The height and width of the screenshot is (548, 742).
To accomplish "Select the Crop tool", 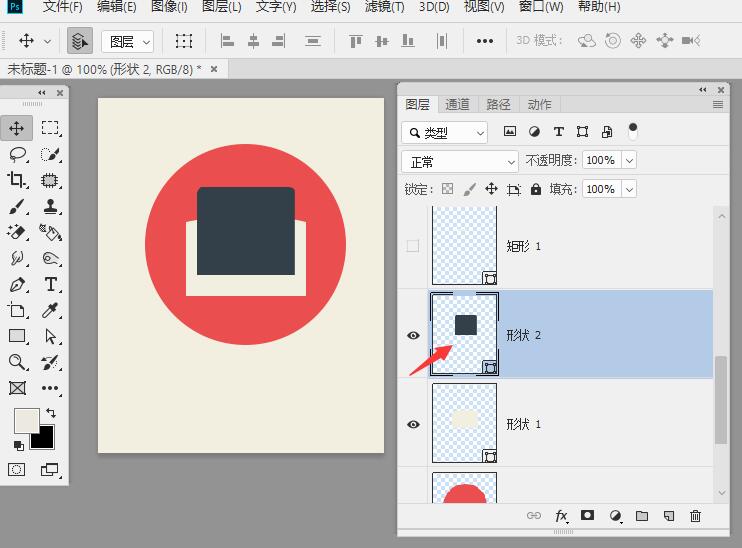I will pos(17,180).
